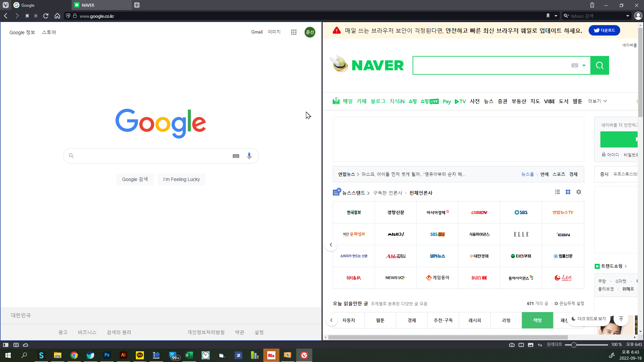Start Google voice search microphone
Viewport: 644px width, 362px height.
249,156
